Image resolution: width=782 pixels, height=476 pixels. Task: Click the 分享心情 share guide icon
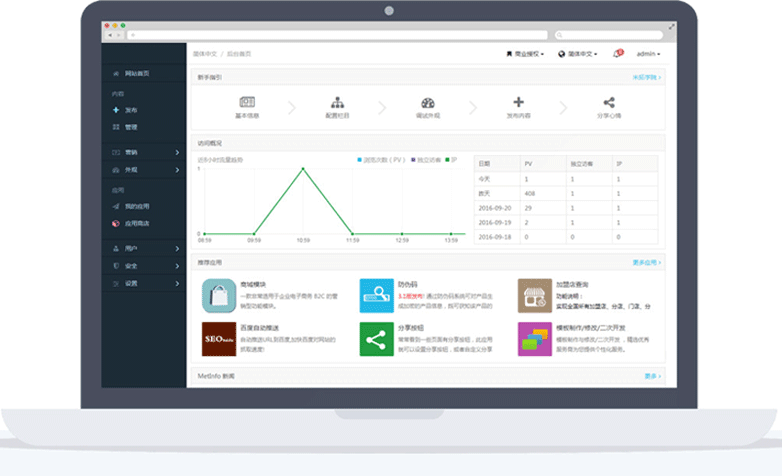coord(609,102)
